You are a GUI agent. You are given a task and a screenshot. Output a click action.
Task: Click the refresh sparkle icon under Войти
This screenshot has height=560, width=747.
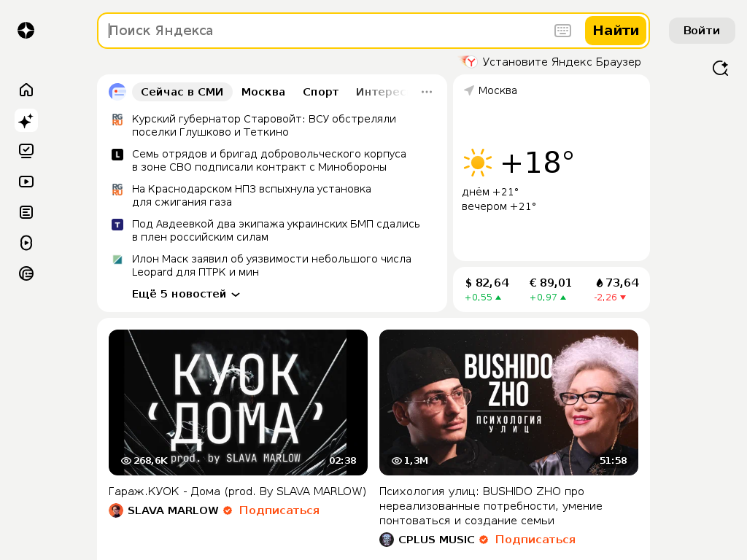pos(720,68)
